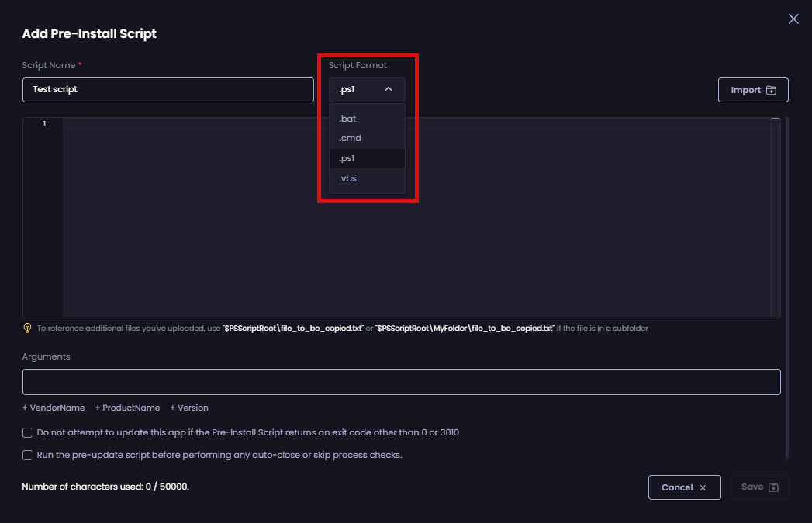The height and width of the screenshot is (523, 812).
Task: Add the VendorName argument token
Action: [54, 408]
